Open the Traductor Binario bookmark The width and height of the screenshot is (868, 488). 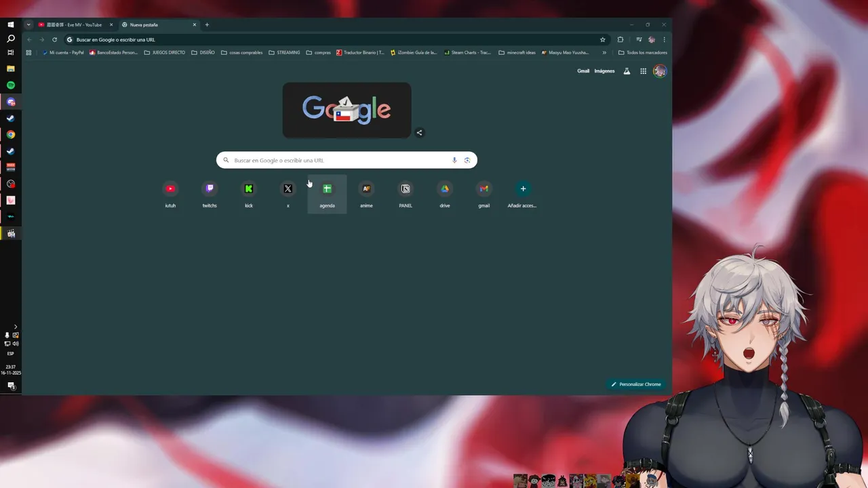coord(361,52)
